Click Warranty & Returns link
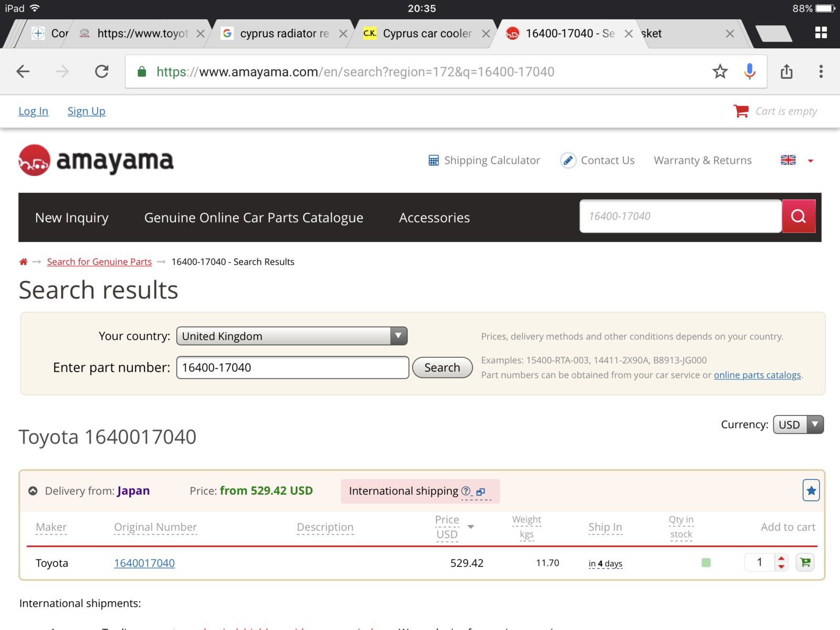This screenshot has width=840, height=630. tap(702, 160)
